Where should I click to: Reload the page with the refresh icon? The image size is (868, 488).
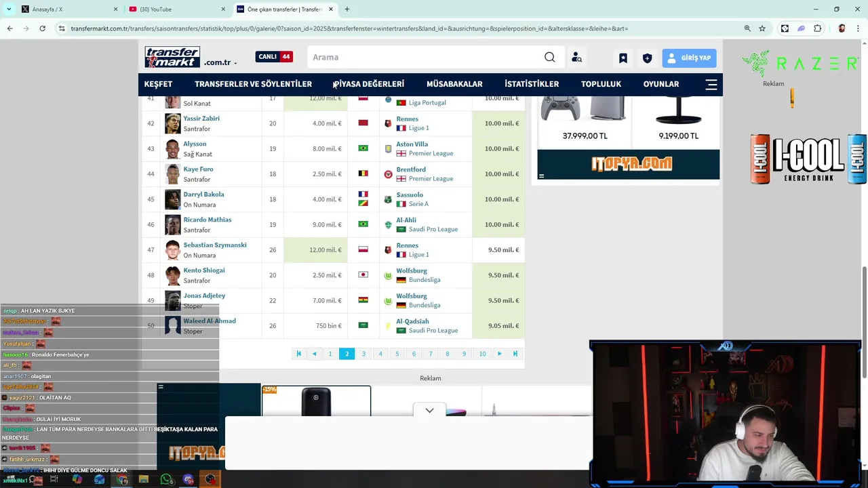pyautogui.click(x=42, y=28)
